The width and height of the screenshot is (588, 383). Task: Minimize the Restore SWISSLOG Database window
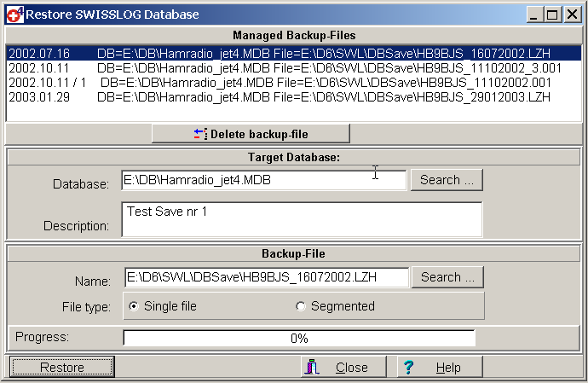[535, 15]
